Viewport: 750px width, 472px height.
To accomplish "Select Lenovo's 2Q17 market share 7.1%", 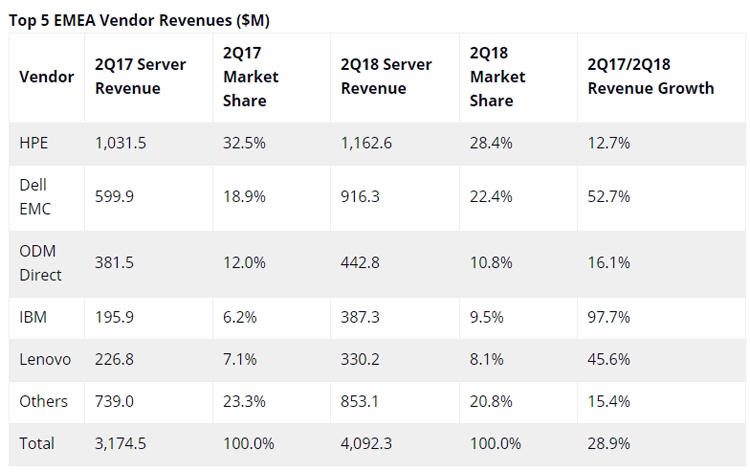I will pos(240,359).
